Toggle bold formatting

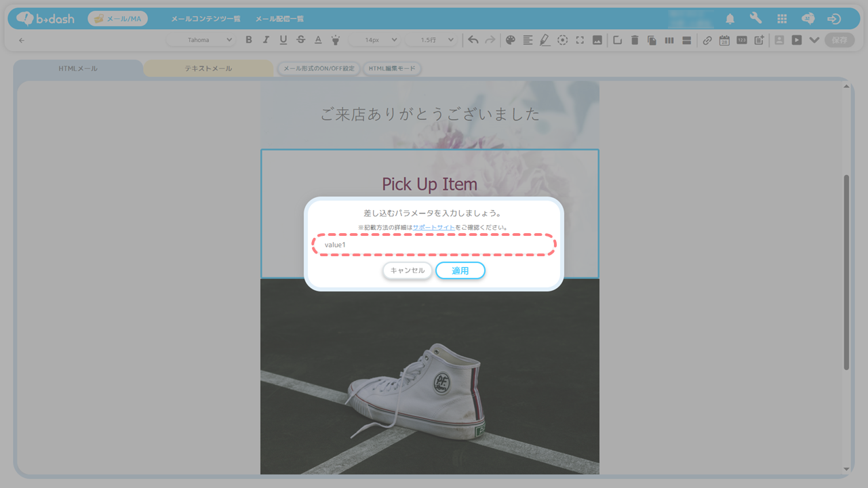click(x=249, y=40)
